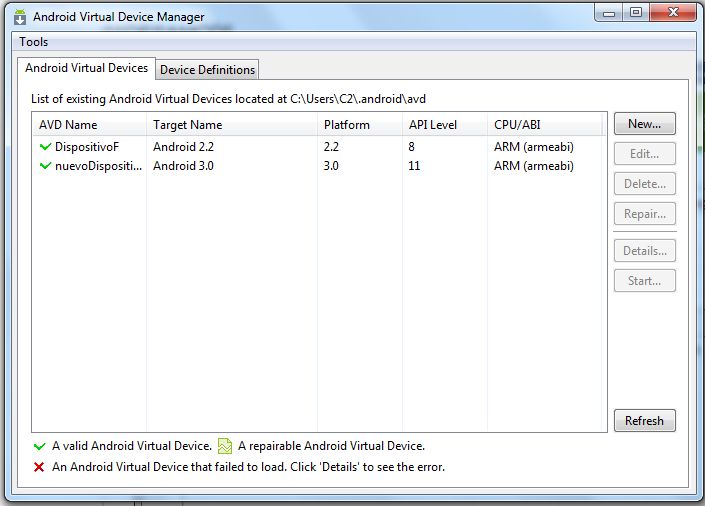Click the API level value 11
This screenshot has width=705, height=506.
[x=414, y=166]
